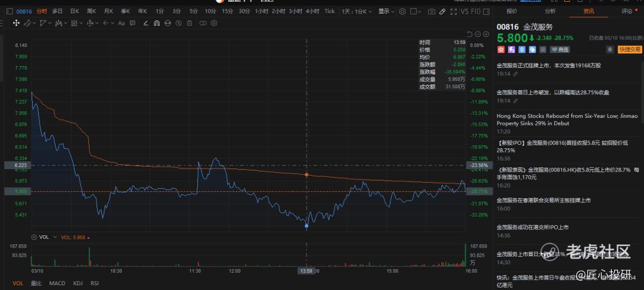The image size is (644, 290).
Task: Open the 1天:1分K period dropdown
Action: (357, 11)
